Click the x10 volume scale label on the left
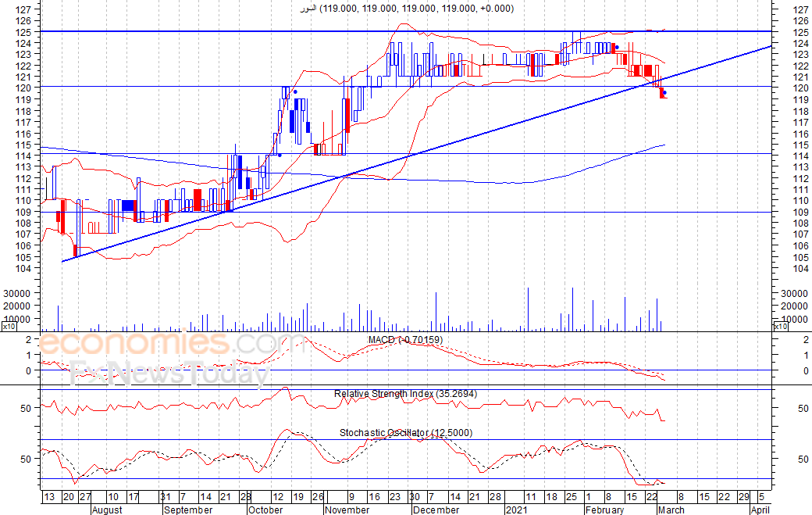The width and height of the screenshot is (812, 515). point(9,327)
